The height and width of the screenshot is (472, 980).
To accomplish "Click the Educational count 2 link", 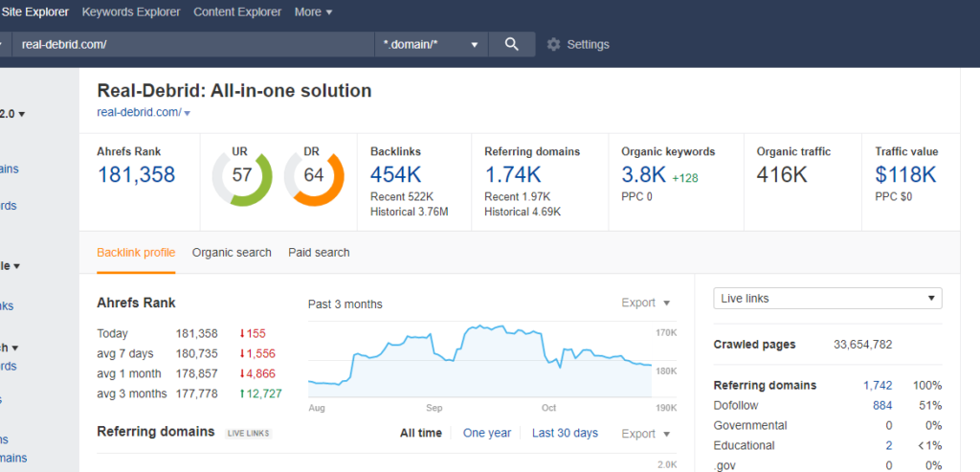I will point(889,445).
